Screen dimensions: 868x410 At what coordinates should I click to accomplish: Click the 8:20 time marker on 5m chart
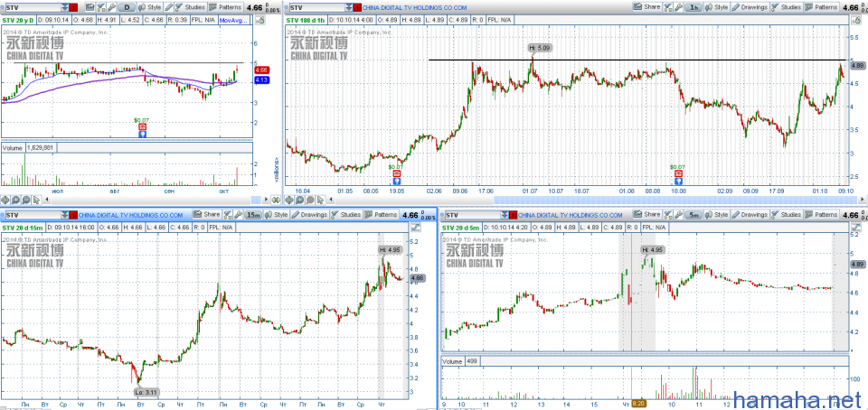point(638,404)
